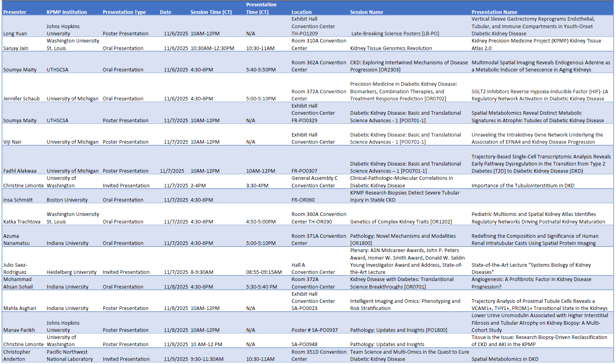Select presentation time 5:30-5:40 PM
Viewport: 616px width, 364px height.
(x=262, y=287)
